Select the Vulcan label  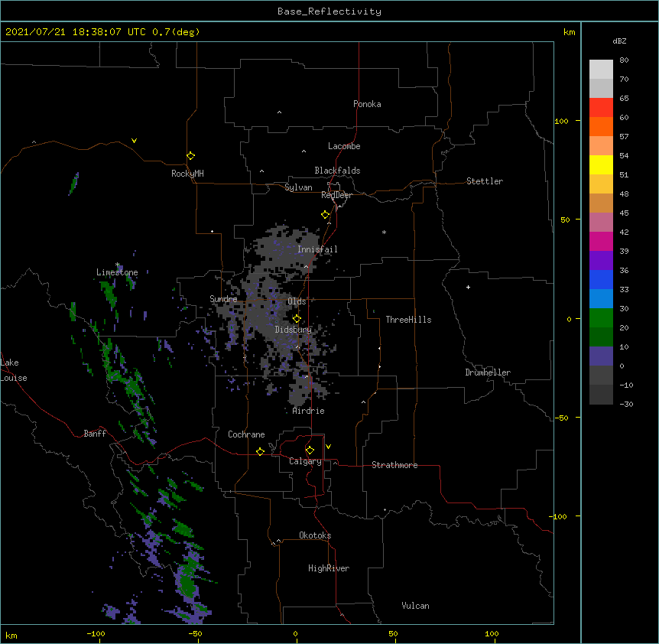tap(415, 606)
